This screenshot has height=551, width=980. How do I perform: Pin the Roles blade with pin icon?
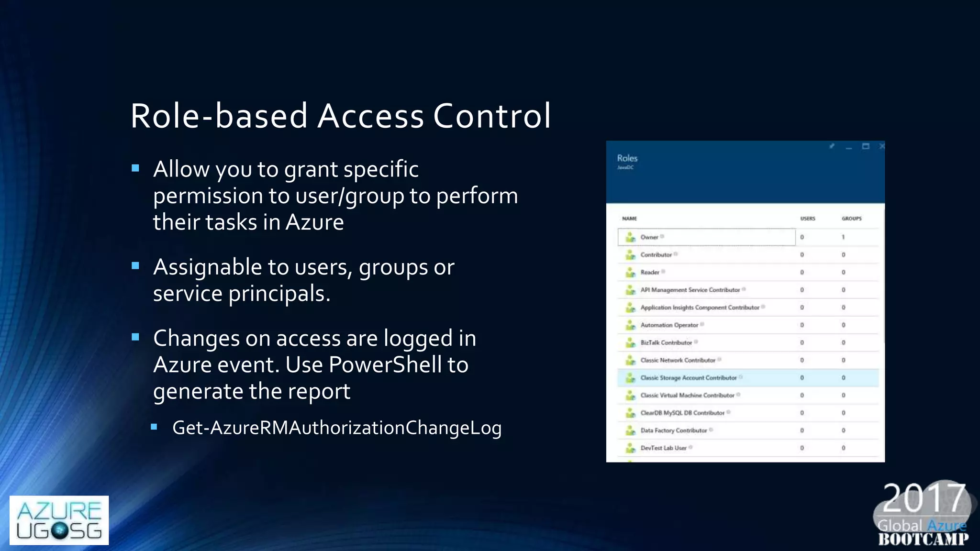832,146
